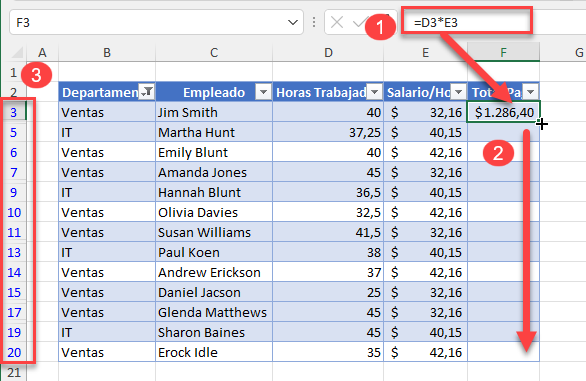Select column A header
This screenshot has width=586, height=381.
[42, 52]
